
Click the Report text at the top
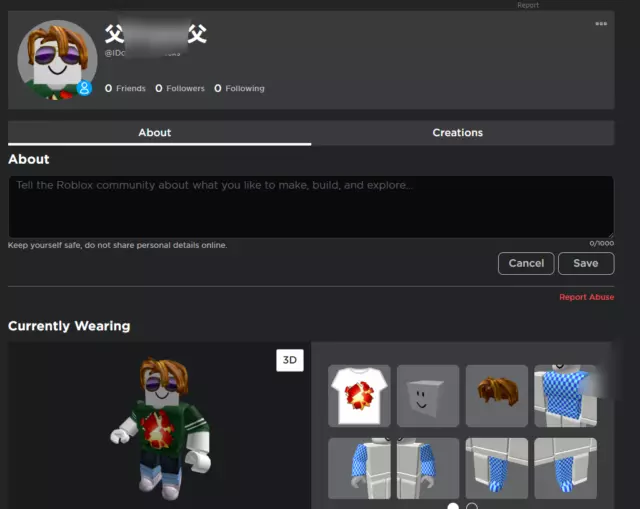(528, 5)
